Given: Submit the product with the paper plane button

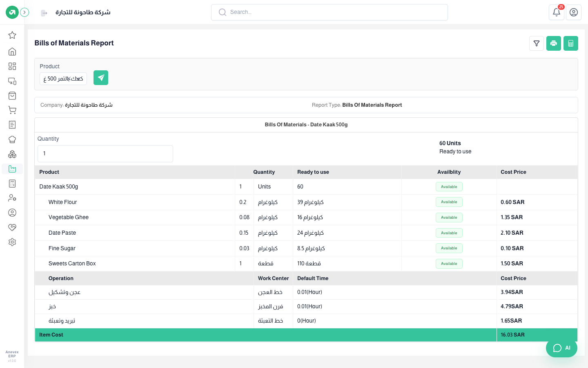Looking at the screenshot, I should point(101,78).
